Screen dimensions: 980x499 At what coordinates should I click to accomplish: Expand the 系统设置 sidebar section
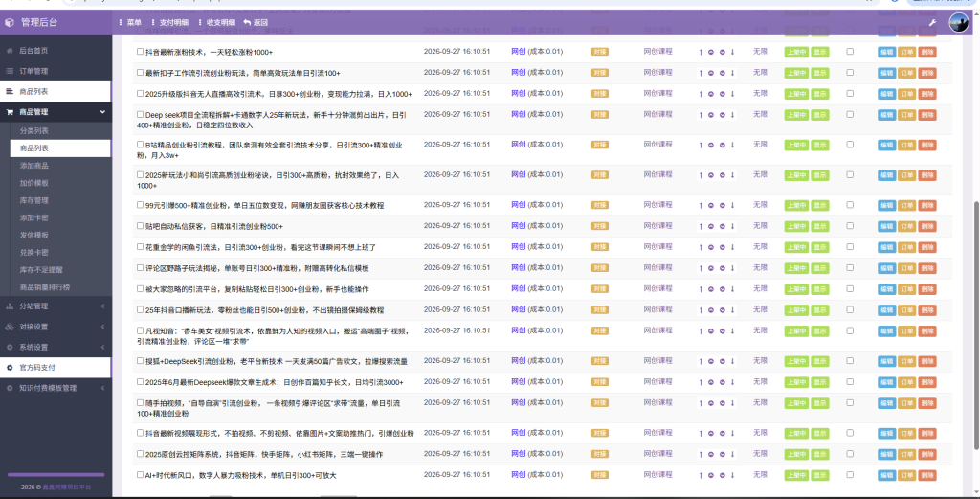pyautogui.click(x=56, y=347)
